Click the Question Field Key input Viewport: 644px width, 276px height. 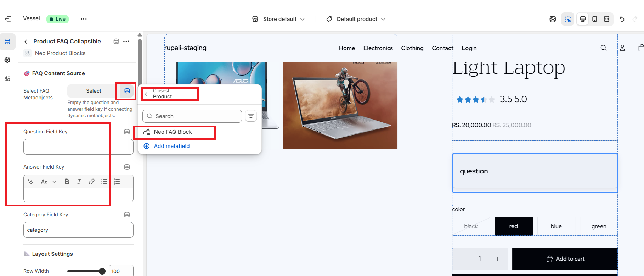pyautogui.click(x=78, y=147)
